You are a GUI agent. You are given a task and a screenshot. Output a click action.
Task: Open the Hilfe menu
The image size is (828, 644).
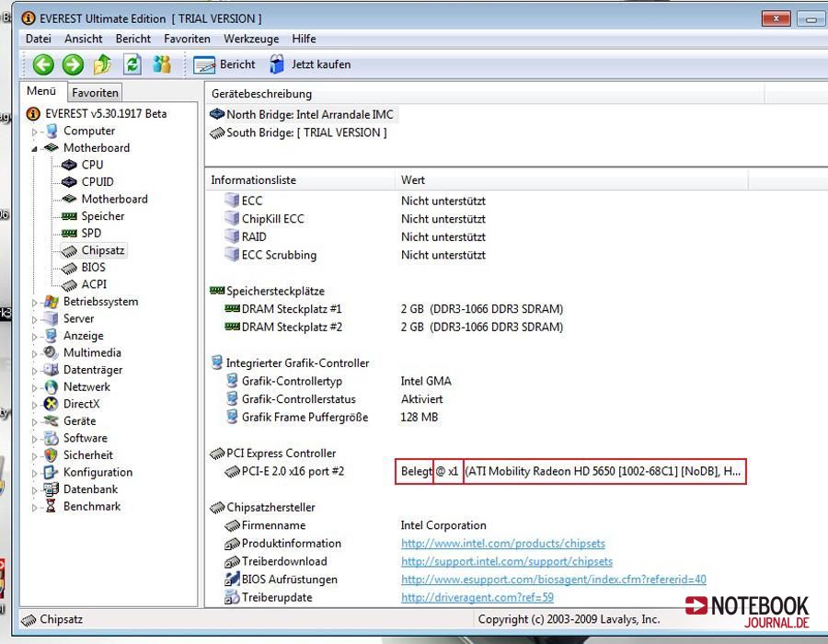click(x=304, y=39)
